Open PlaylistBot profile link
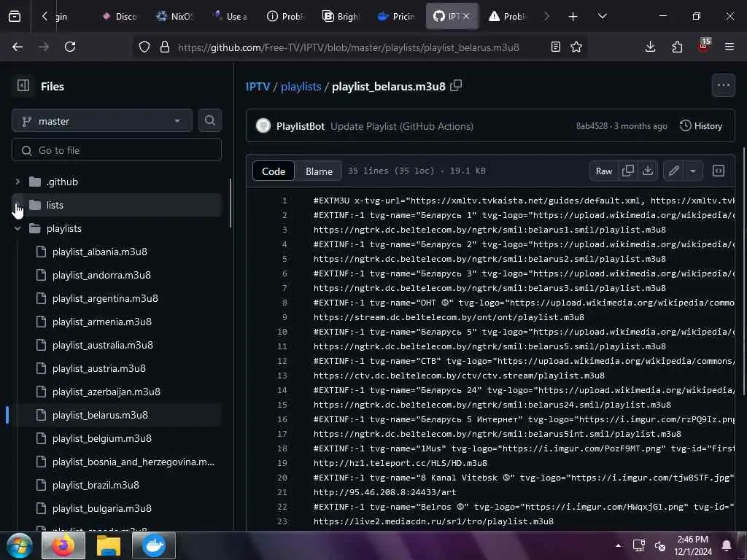 [300, 126]
